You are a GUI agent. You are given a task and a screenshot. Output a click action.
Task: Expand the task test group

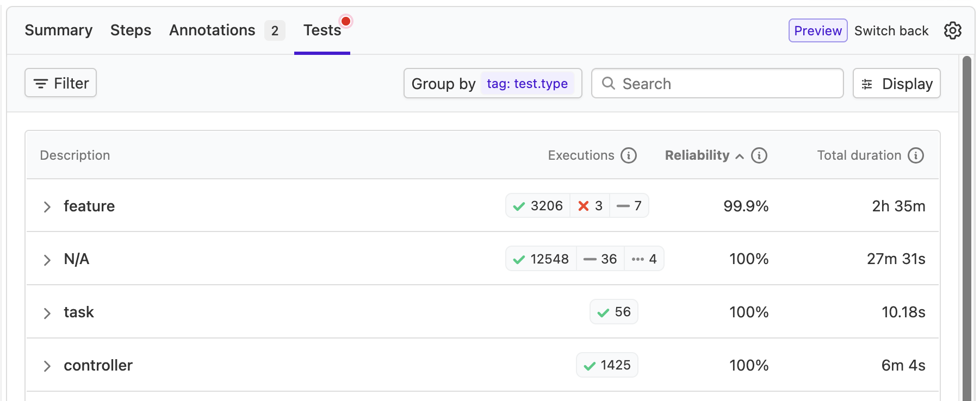(47, 313)
